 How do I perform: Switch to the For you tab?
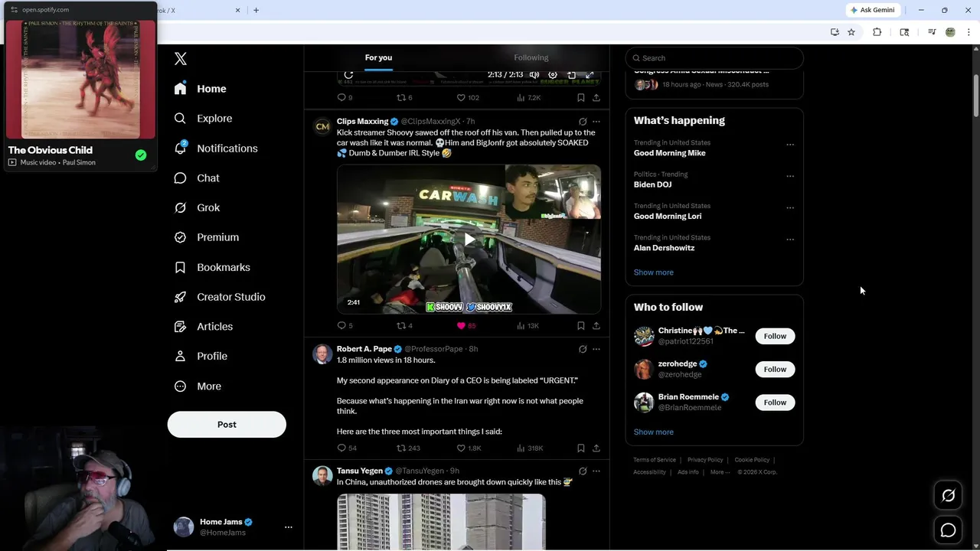pyautogui.click(x=378, y=57)
